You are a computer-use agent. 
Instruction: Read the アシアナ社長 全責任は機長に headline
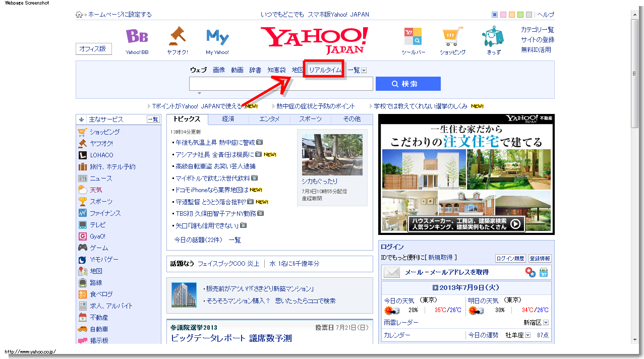(x=215, y=155)
